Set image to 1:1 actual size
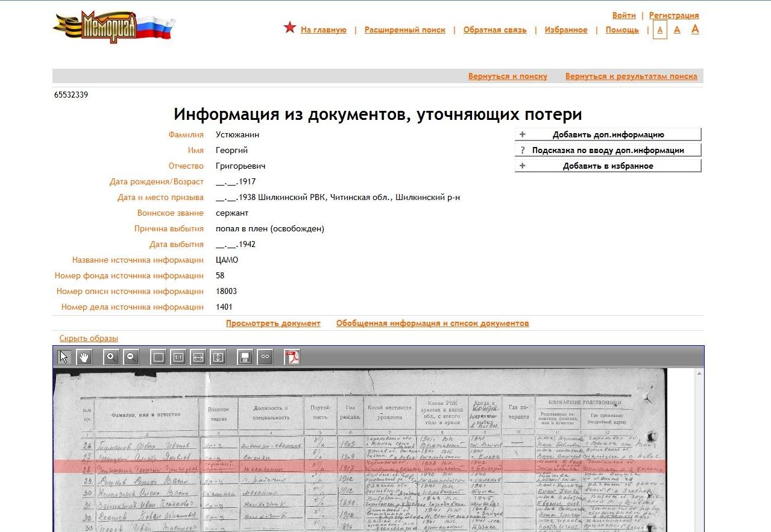Screen dimensions: 771x532 (178, 357)
